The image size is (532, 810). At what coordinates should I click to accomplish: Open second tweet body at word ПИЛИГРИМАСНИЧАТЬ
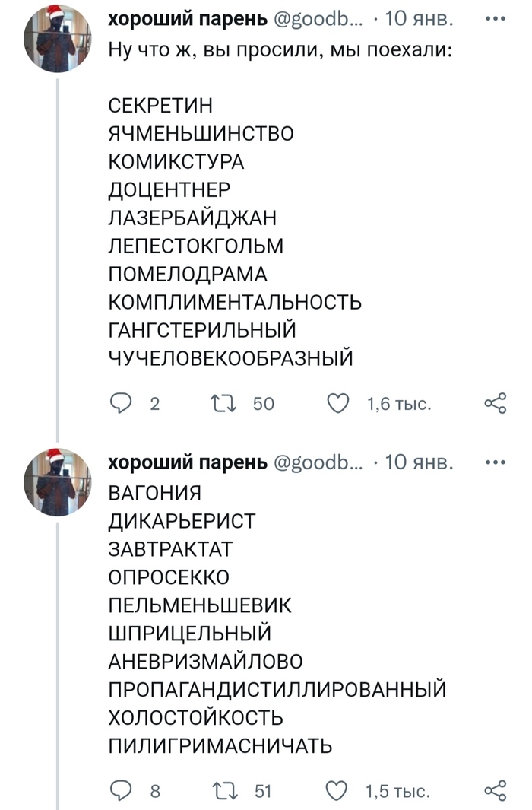221,745
